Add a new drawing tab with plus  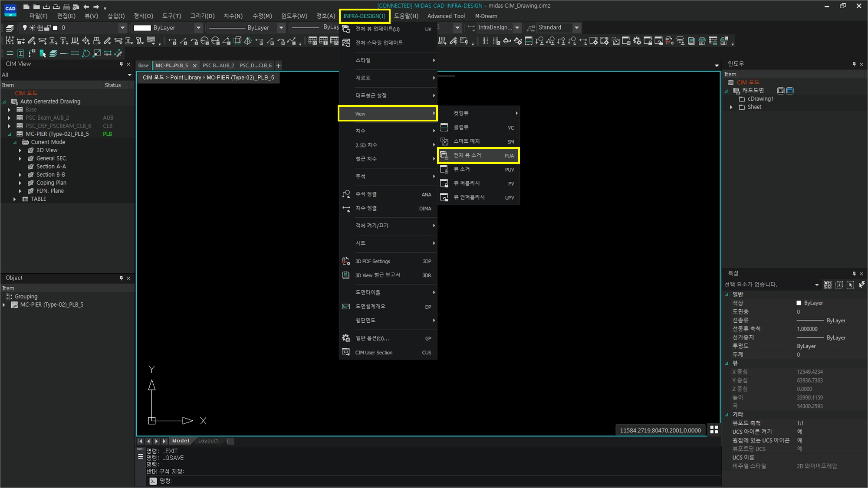point(278,66)
